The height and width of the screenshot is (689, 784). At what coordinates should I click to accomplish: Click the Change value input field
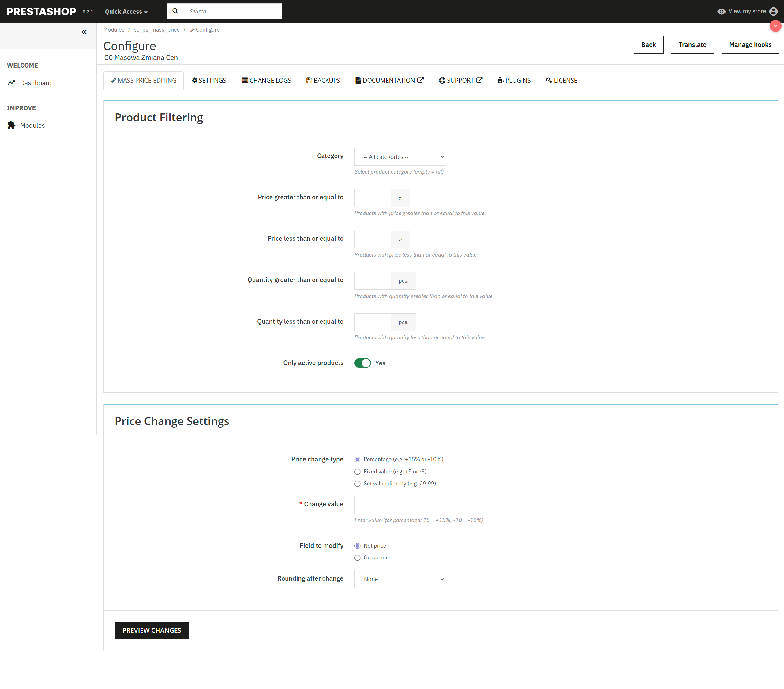pos(373,505)
